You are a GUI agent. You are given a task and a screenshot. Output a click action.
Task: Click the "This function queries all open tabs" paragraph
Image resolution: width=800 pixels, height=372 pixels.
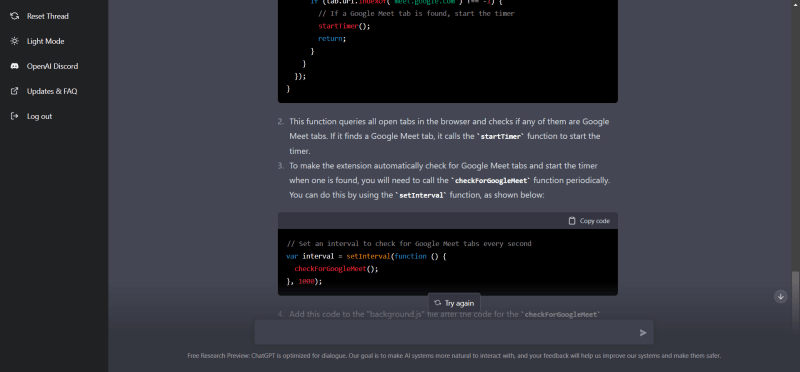pyautogui.click(x=449, y=136)
